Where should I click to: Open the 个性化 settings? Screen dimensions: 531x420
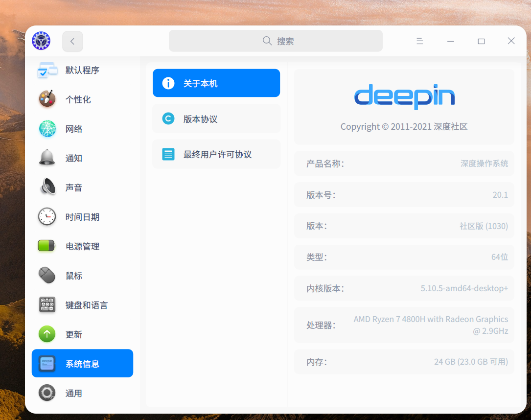click(x=82, y=99)
